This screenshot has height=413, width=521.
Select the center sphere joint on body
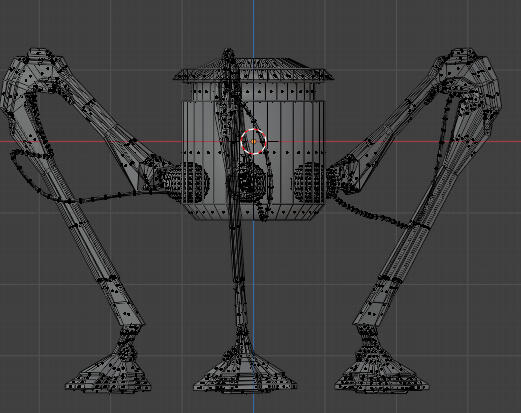(251, 183)
